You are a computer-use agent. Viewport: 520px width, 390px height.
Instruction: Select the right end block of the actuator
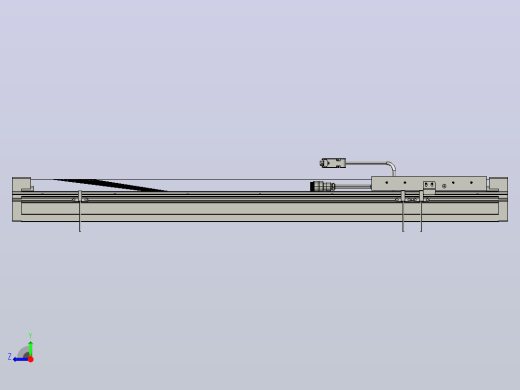498,184
